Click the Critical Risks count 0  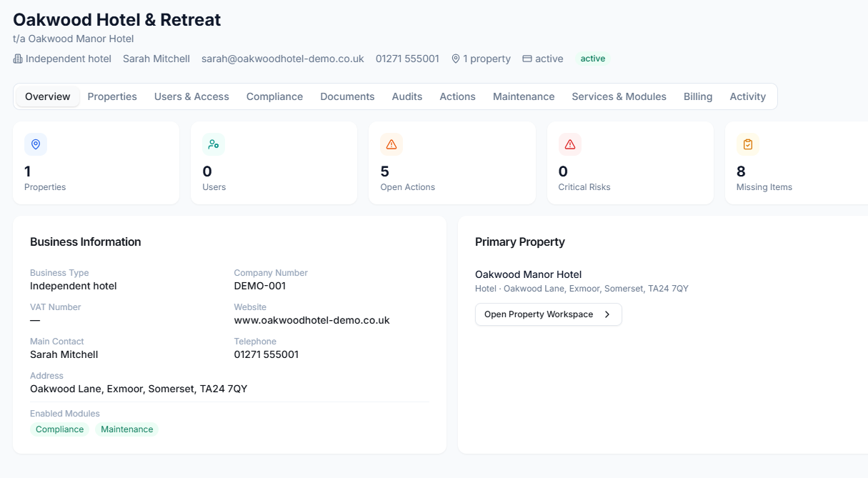(x=563, y=171)
